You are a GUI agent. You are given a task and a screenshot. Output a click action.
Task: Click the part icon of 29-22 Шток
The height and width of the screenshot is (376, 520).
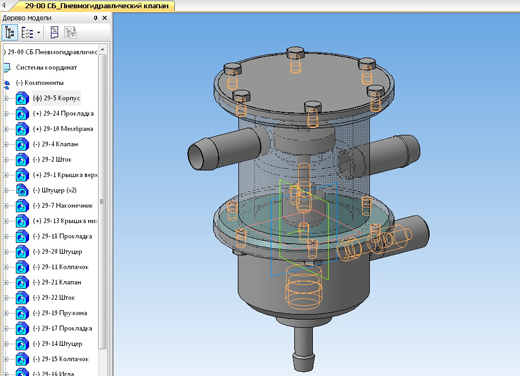pos(22,298)
